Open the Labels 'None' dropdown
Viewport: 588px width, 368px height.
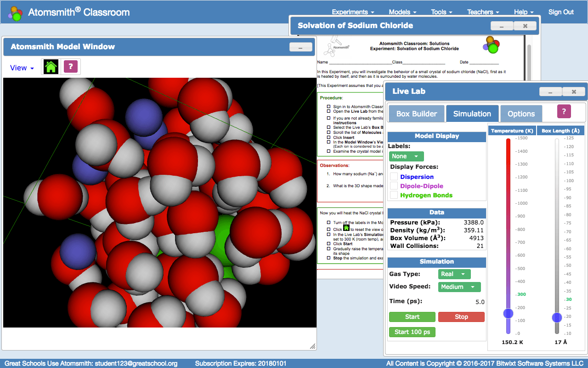(406, 156)
